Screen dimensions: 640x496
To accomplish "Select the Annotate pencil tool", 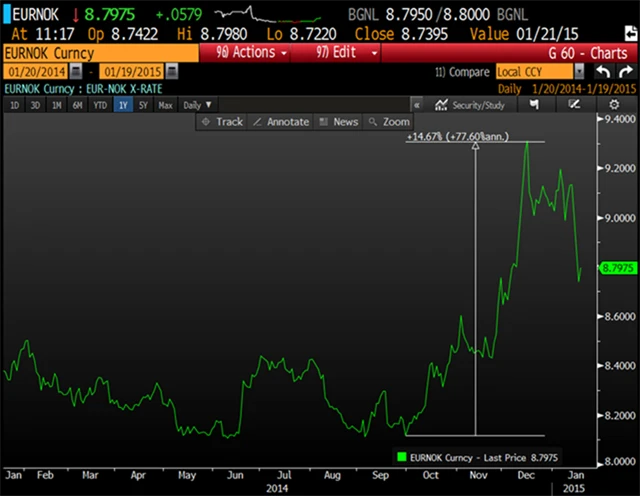I will [x=278, y=121].
